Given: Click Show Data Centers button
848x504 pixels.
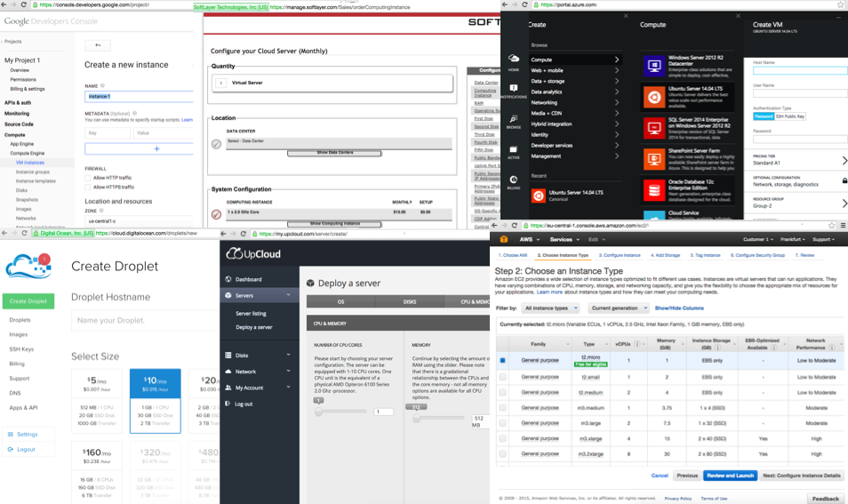Looking at the screenshot, I should (334, 153).
